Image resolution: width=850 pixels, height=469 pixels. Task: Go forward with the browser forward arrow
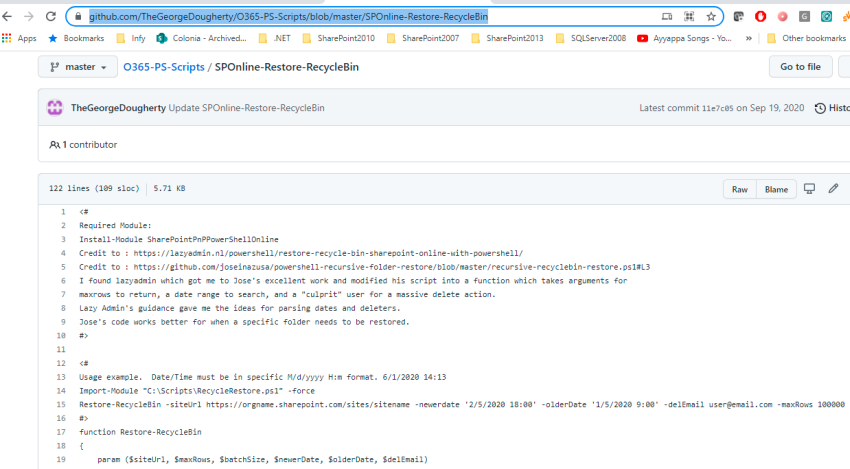29,16
